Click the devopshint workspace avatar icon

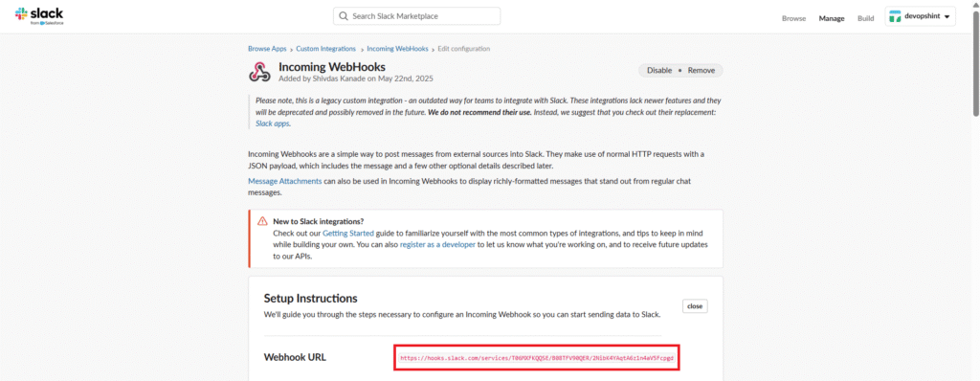click(x=895, y=16)
